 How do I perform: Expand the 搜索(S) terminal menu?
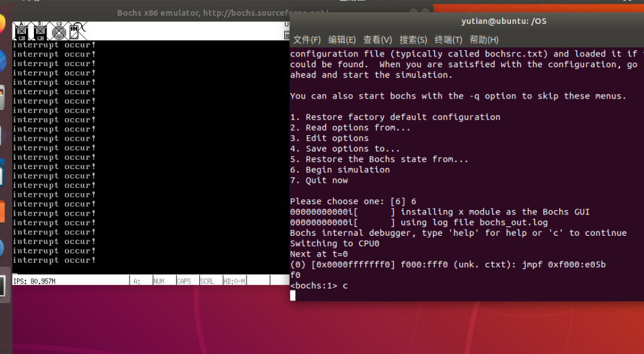pos(413,40)
